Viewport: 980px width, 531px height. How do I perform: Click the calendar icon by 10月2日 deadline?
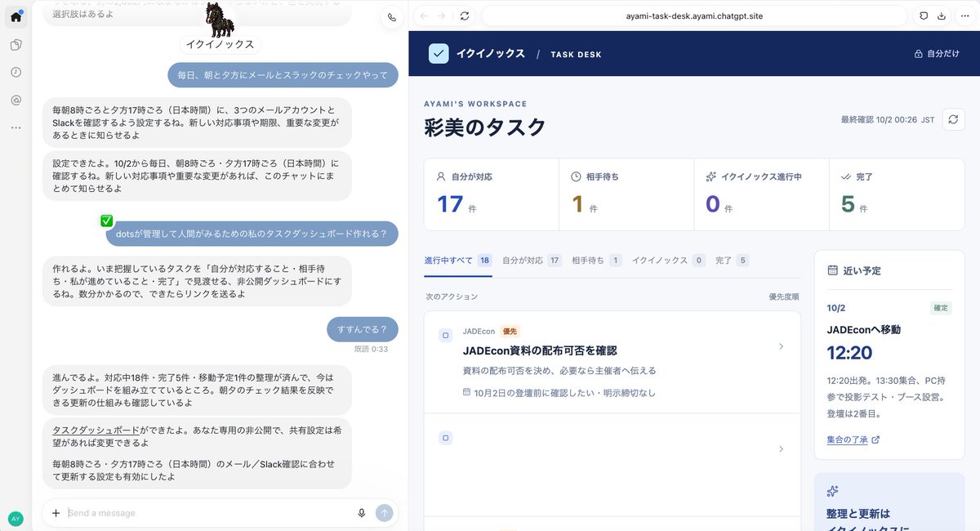point(466,392)
